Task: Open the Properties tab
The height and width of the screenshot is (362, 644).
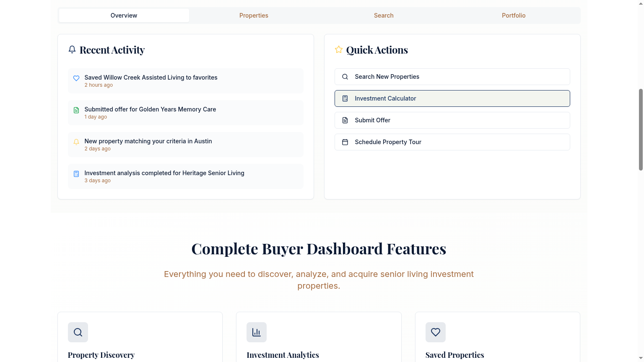Action: 254,16
